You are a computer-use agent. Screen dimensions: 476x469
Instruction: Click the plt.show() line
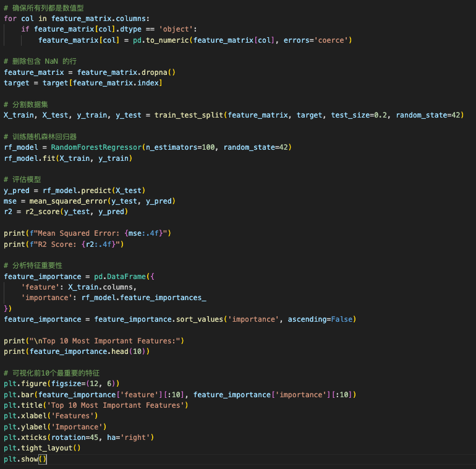25,459
